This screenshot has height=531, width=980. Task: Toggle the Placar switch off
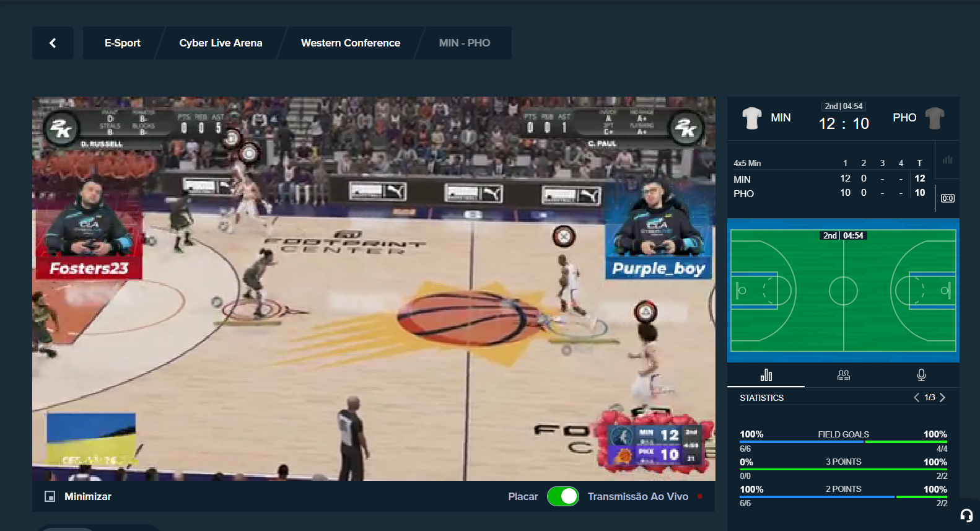[x=562, y=496]
